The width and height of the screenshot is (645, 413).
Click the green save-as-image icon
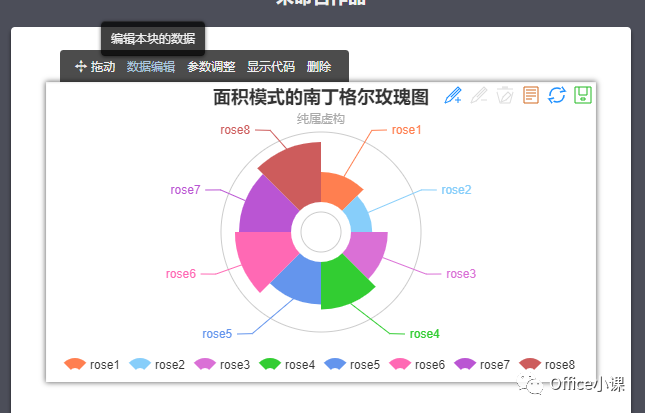click(583, 95)
